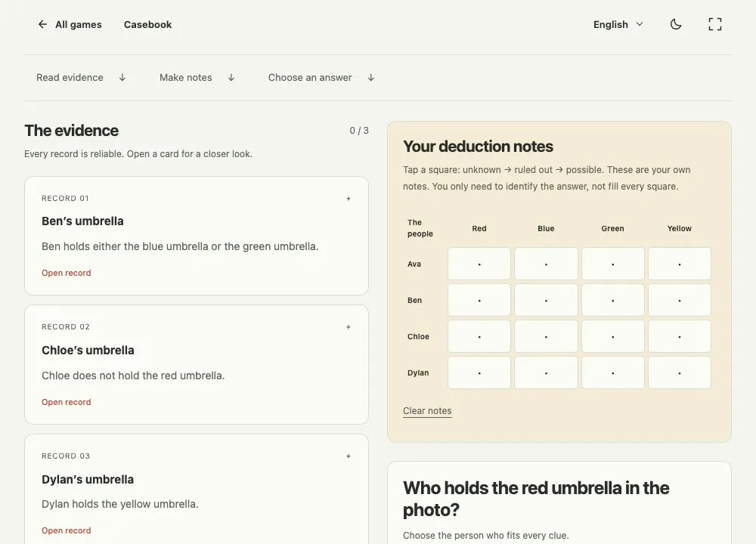This screenshot has height=544, width=756.
Task: Toggle dark mode moon icon
Action: pyautogui.click(x=676, y=25)
